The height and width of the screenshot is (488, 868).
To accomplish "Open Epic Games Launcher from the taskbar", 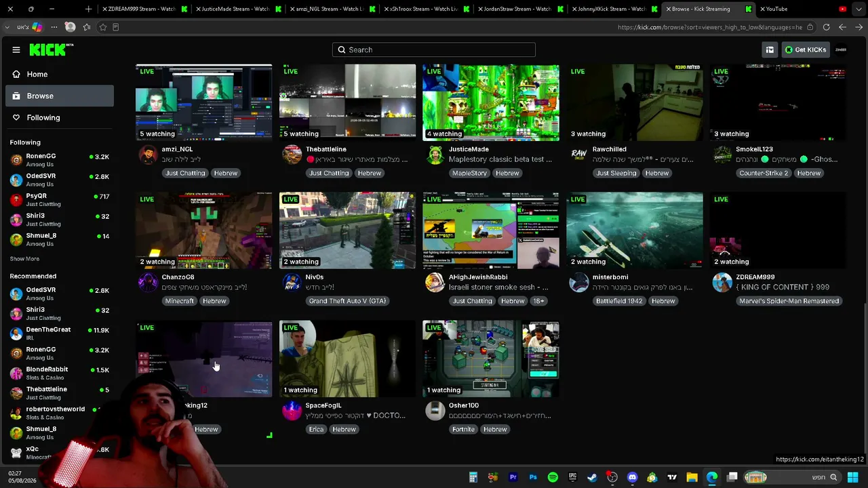I will coord(573,477).
